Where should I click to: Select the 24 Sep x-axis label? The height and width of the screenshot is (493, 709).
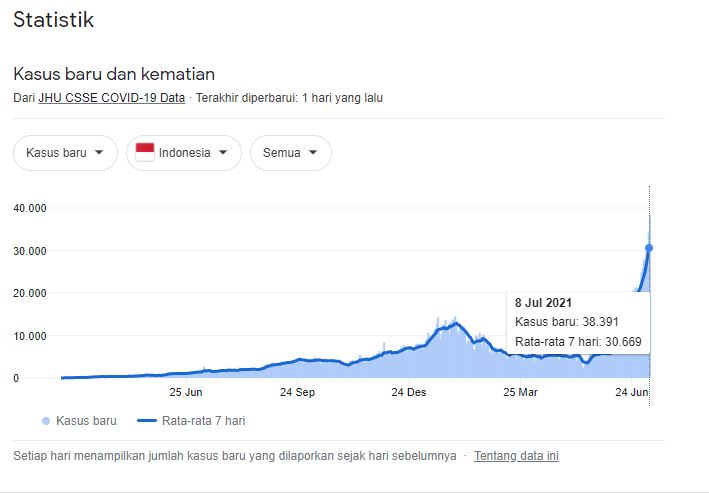297,392
